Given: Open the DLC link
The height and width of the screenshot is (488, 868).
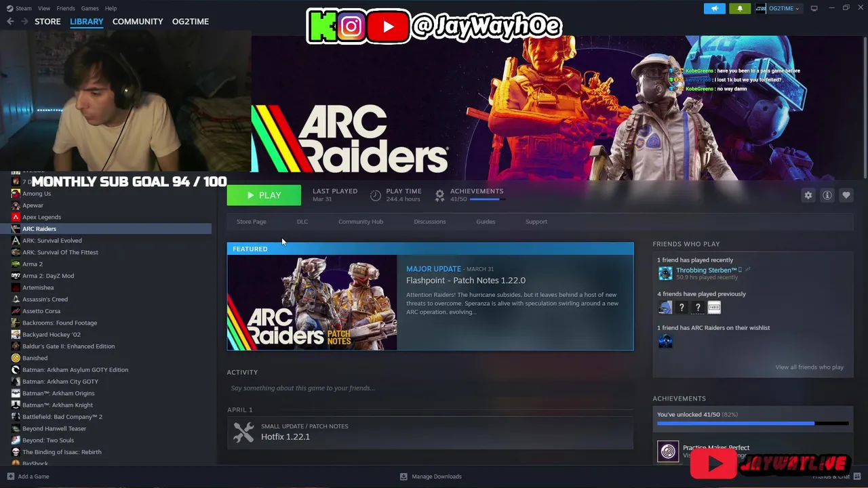Looking at the screenshot, I should point(302,222).
